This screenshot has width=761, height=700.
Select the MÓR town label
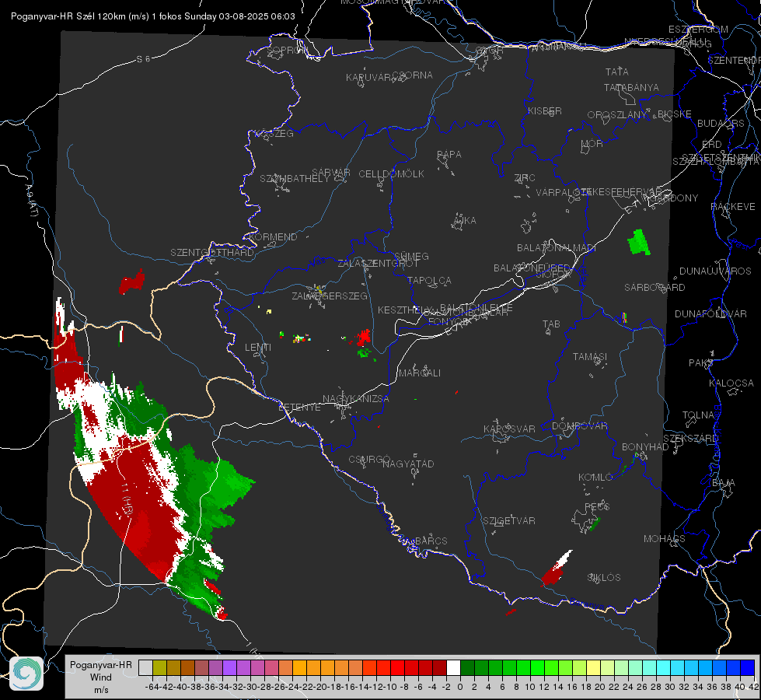[x=592, y=143]
